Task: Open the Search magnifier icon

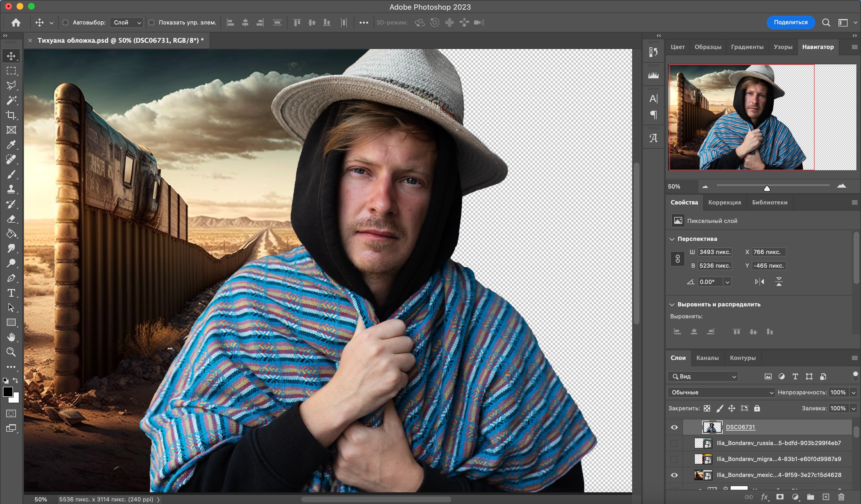Action: point(826,22)
